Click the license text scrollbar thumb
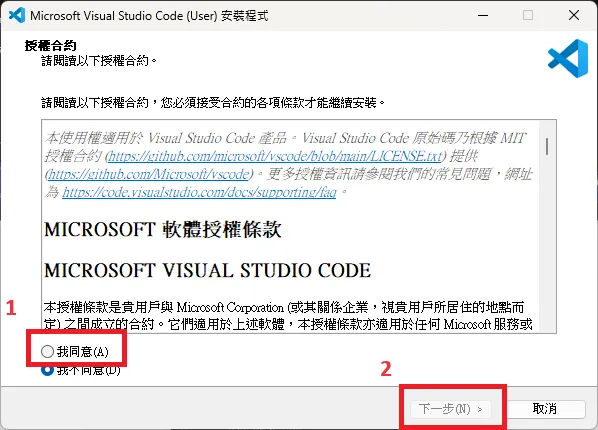598x430 pixels. point(547,147)
